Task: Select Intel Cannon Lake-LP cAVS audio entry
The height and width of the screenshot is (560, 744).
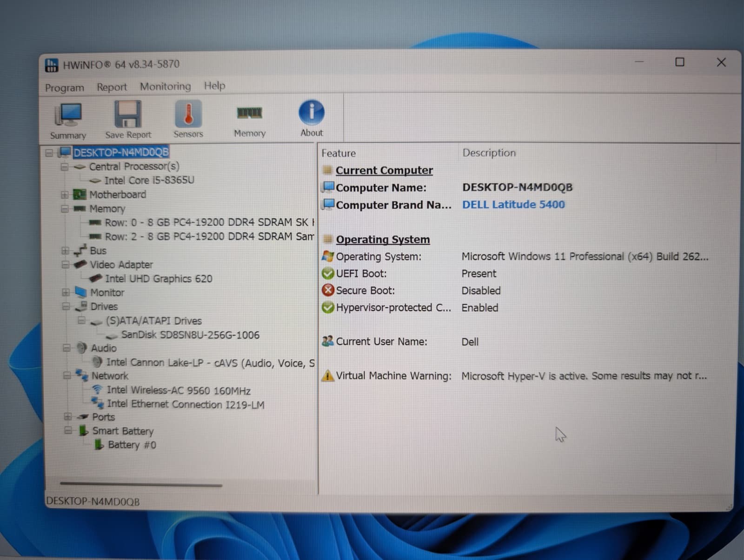Action: [211, 363]
